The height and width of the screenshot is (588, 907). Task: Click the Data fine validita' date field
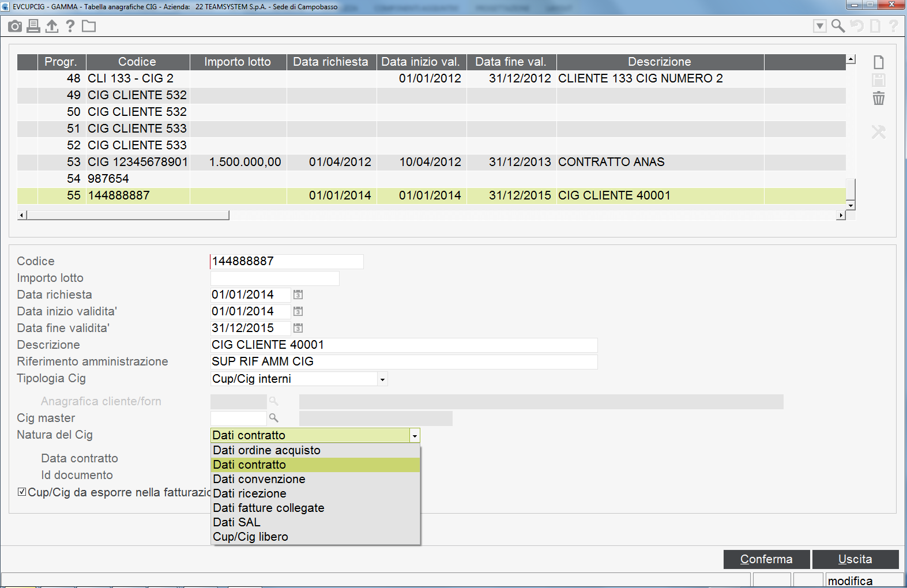pos(250,329)
